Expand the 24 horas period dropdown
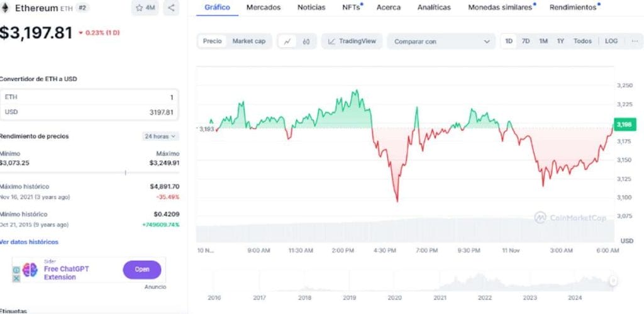644x314 pixels. (x=160, y=136)
